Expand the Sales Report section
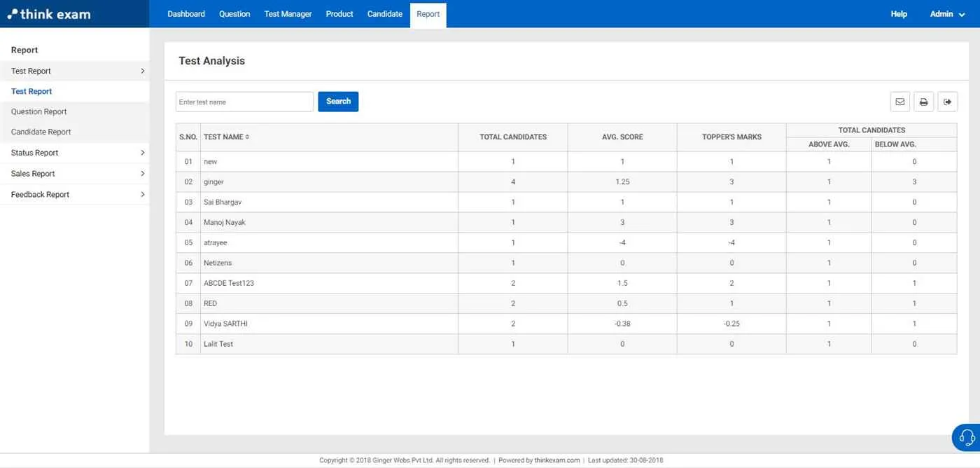This screenshot has width=980, height=468. 32,173
